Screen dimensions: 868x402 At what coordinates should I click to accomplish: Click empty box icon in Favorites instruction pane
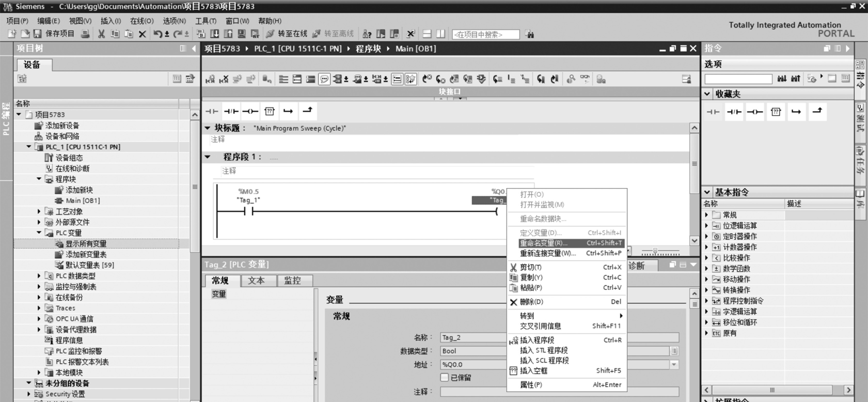pos(776,112)
